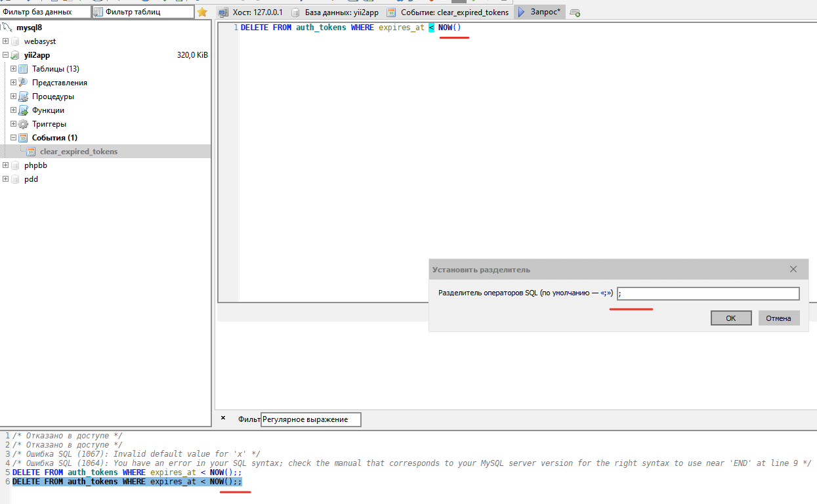The height and width of the screenshot is (504, 817).
Task: Select the Триггеры group
Action: click(x=49, y=124)
